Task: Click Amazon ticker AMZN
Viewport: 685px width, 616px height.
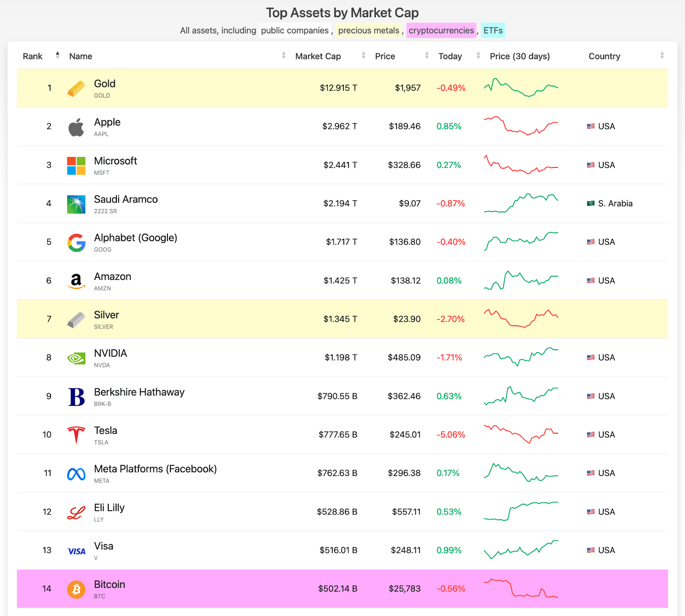Action: tap(102, 288)
